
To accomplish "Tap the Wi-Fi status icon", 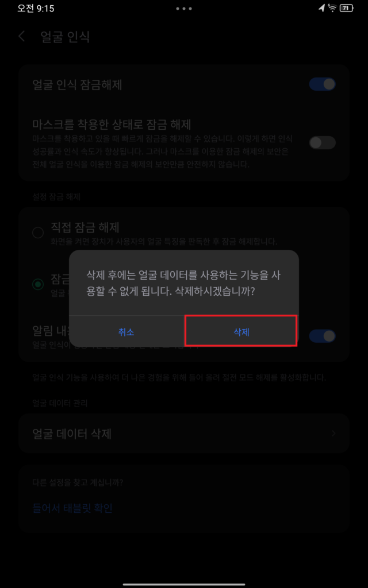I will 332,8.
